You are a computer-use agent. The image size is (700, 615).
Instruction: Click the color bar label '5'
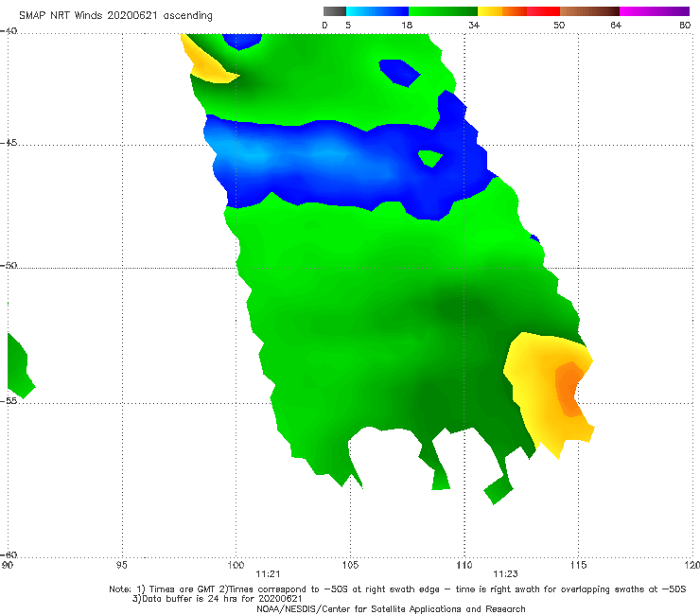pyautogui.click(x=348, y=25)
